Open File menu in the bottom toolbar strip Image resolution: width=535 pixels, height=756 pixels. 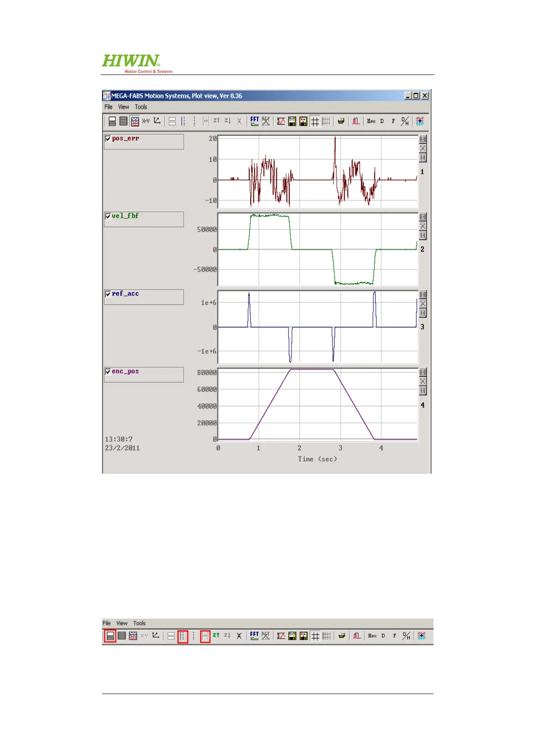(x=106, y=623)
